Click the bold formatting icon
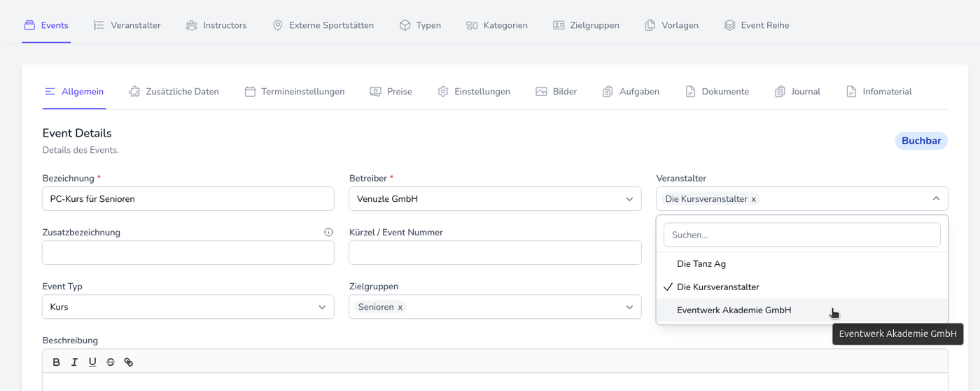 pyautogui.click(x=57, y=362)
